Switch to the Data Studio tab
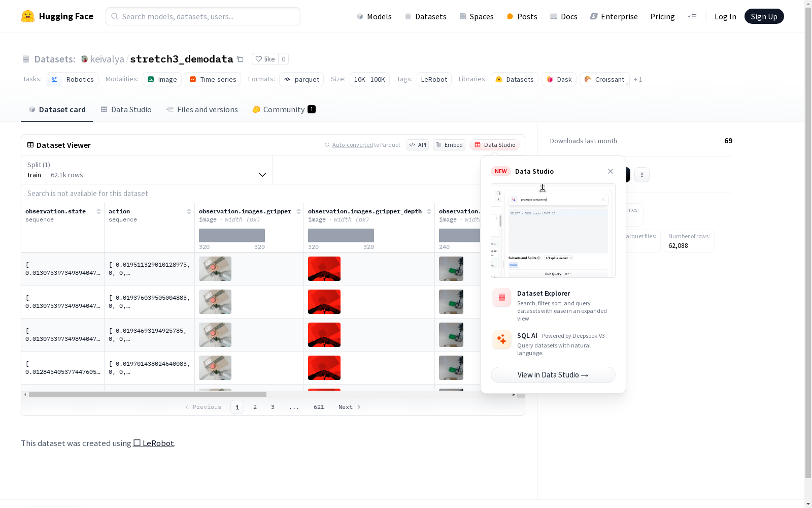Screen dimensions: 812x508 126,110
